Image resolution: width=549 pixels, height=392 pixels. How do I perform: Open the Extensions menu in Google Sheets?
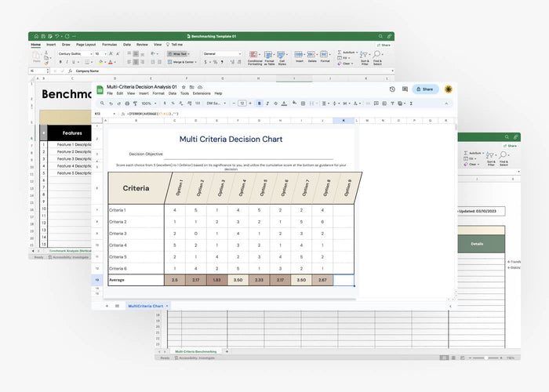coord(200,93)
